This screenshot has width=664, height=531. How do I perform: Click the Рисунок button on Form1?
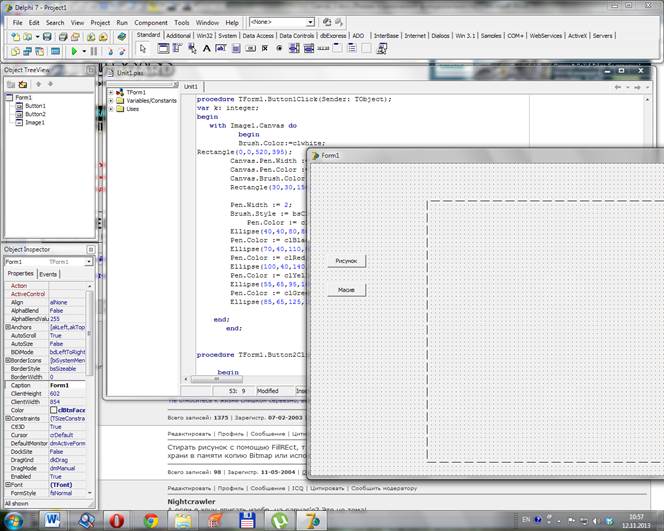pyautogui.click(x=346, y=261)
